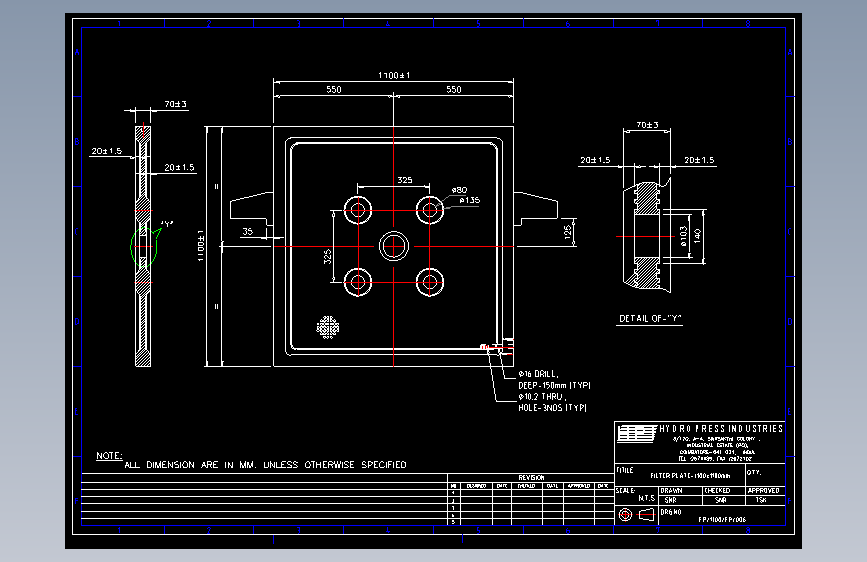Viewport: 867px width, 562px height.
Task: Click the DRAWN column header
Action: point(671,491)
